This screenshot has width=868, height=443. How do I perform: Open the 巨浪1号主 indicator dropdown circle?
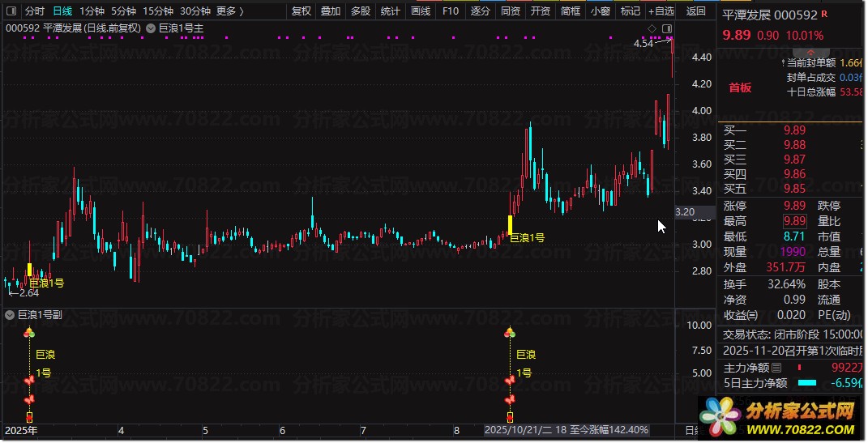coord(151,28)
